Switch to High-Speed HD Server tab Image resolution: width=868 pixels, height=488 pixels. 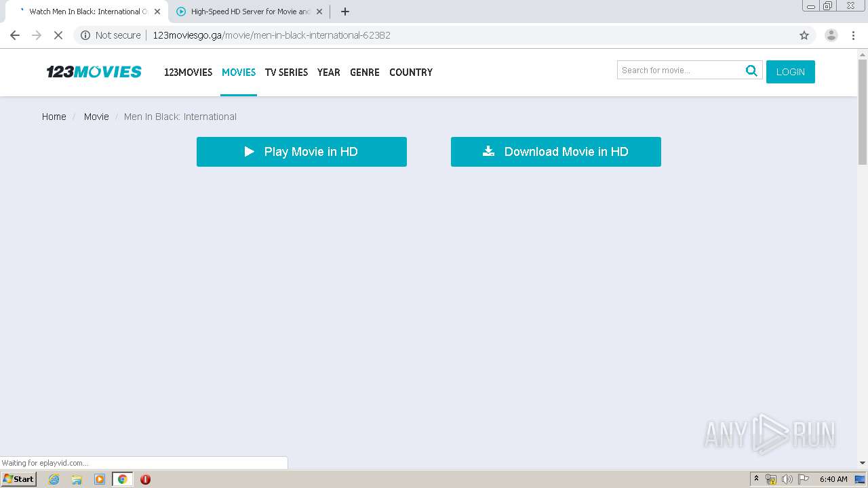[x=250, y=12]
